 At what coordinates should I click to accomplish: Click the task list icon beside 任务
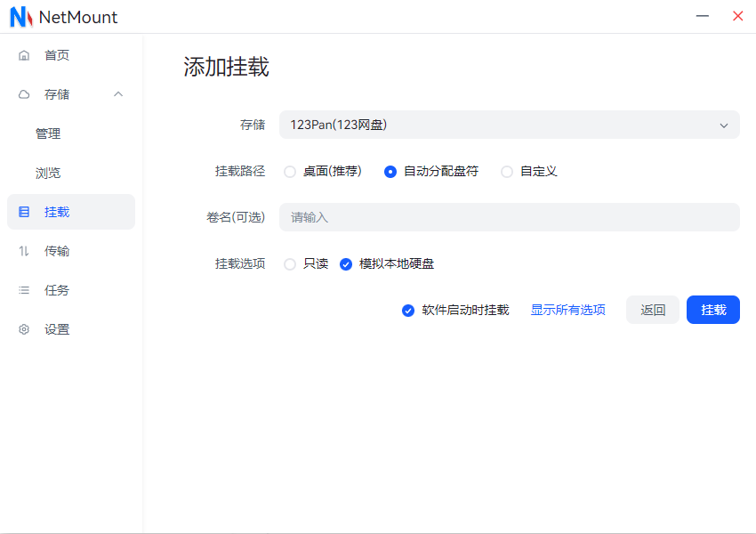[24, 290]
